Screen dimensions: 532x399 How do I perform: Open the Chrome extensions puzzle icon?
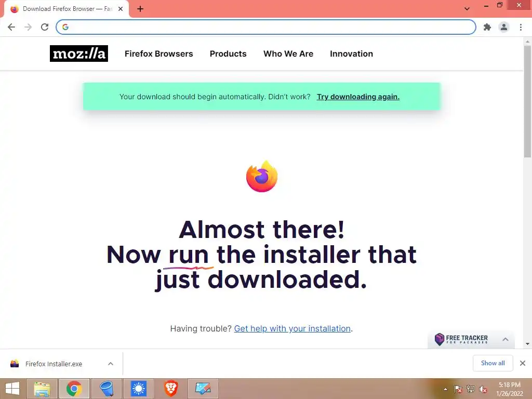pos(487,27)
